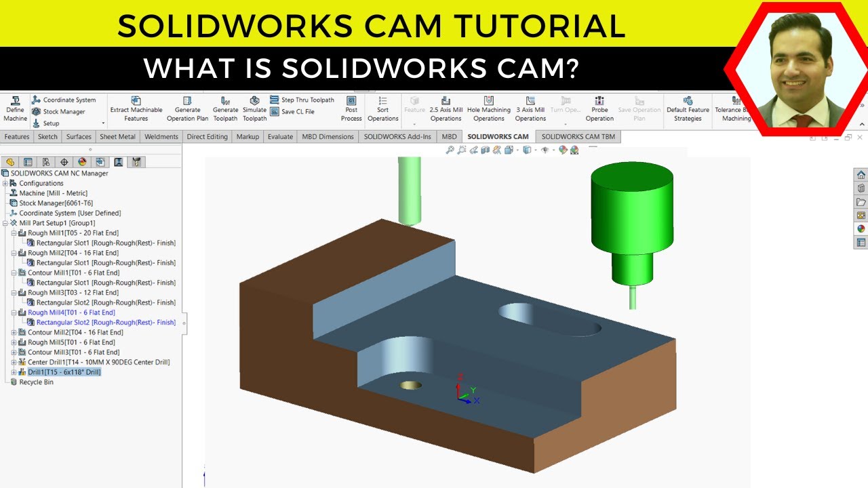Image resolution: width=868 pixels, height=488 pixels.
Task: Run Extract Machinable Features
Action: pos(136,108)
